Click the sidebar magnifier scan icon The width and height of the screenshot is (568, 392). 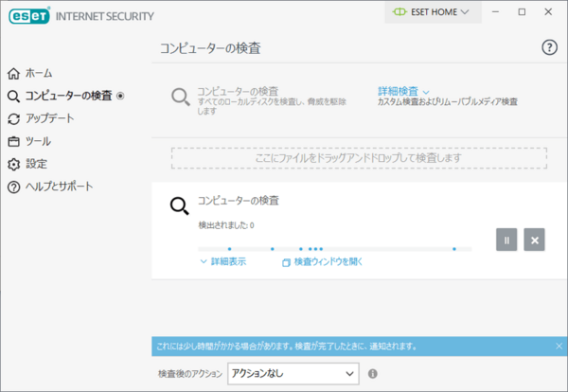[x=13, y=97]
